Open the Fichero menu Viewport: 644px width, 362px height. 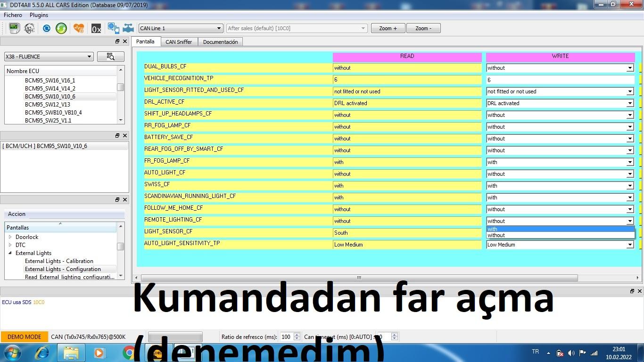click(x=13, y=15)
